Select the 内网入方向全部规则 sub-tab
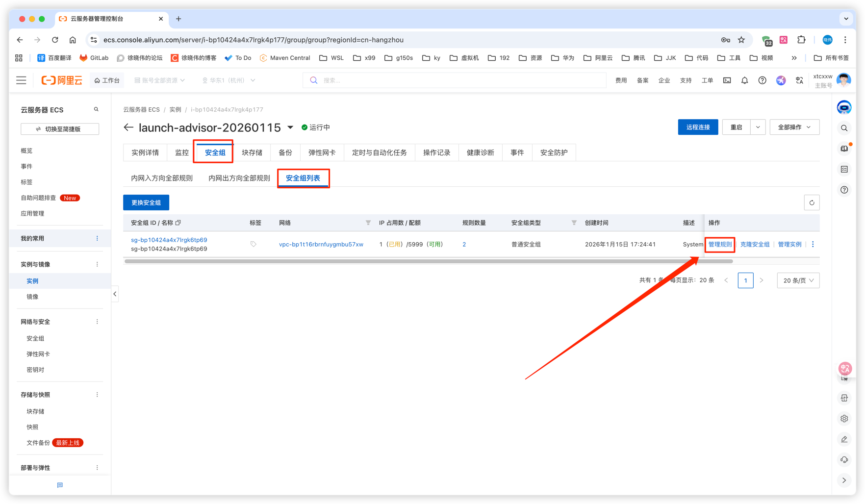The height and width of the screenshot is (504, 865). pos(162,178)
